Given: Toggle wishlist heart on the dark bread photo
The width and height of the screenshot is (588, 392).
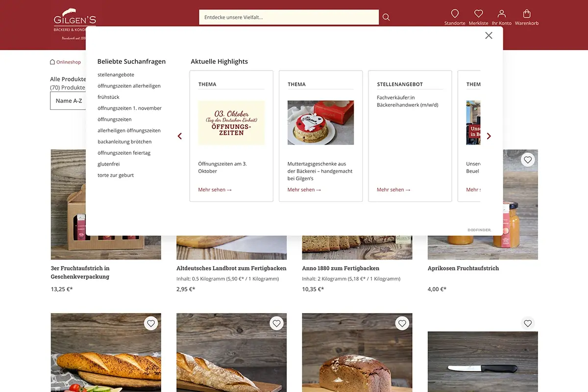Looking at the screenshot, I should (x=402, y=323).
